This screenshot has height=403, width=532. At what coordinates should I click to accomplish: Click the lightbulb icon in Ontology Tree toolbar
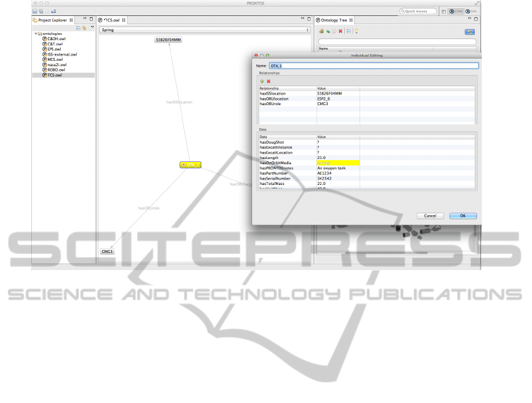pos(357,31)
